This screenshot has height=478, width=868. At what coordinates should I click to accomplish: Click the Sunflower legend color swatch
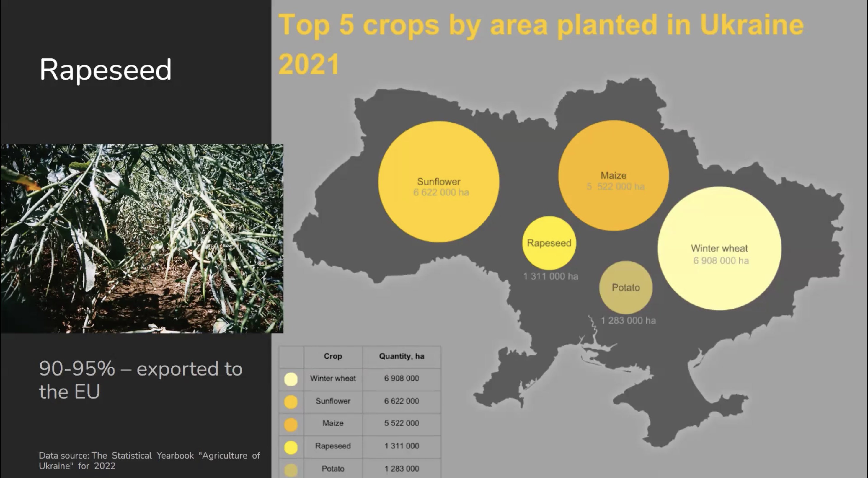pos(291,402)
